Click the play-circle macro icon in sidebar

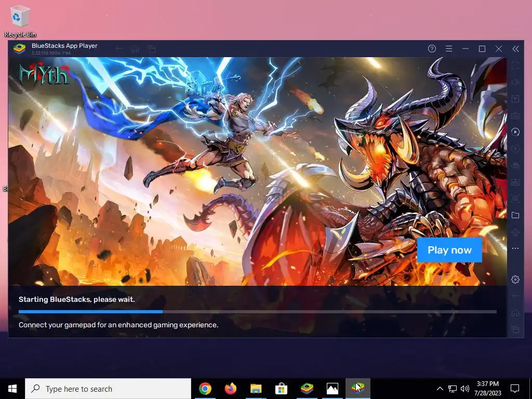pos(515,132)
